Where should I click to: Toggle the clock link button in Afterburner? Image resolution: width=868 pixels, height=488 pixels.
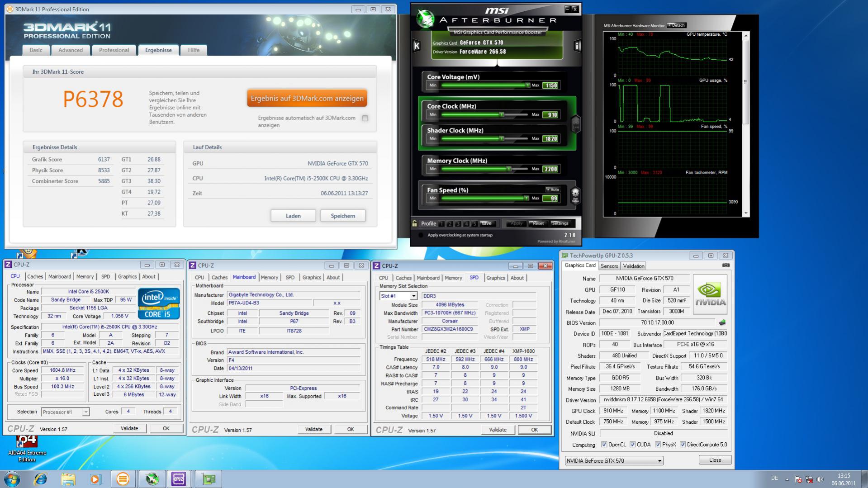576,123
